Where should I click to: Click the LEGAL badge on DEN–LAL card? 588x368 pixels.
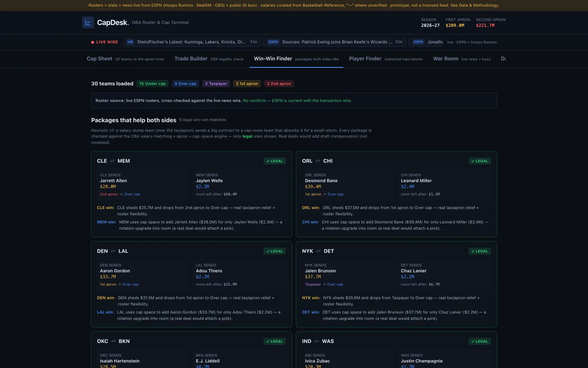pos(275,251)
